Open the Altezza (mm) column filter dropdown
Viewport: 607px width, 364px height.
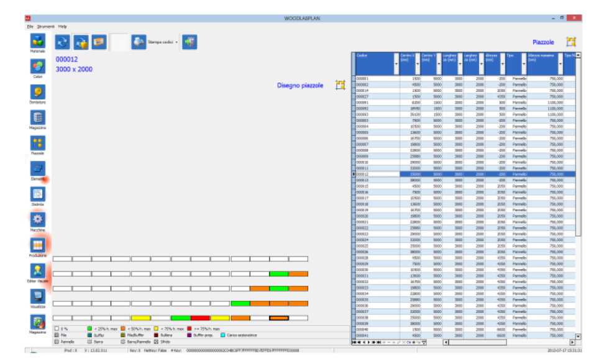point(503,64)
